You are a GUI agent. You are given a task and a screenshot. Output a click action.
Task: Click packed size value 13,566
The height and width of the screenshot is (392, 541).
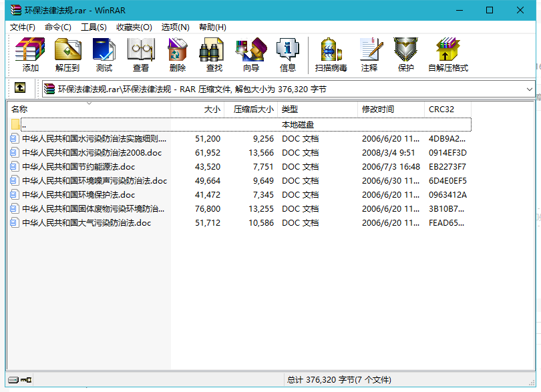point(261,152)
